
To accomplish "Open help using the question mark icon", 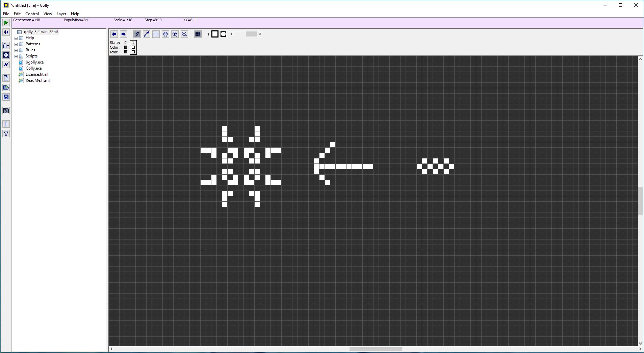I will [x=6, y=133].
